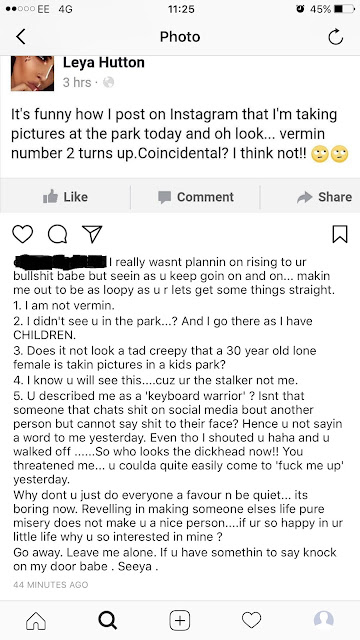The image size is (360, 640).
Task: Tap the Leya Hutton name link
Action: pos(104,63)
